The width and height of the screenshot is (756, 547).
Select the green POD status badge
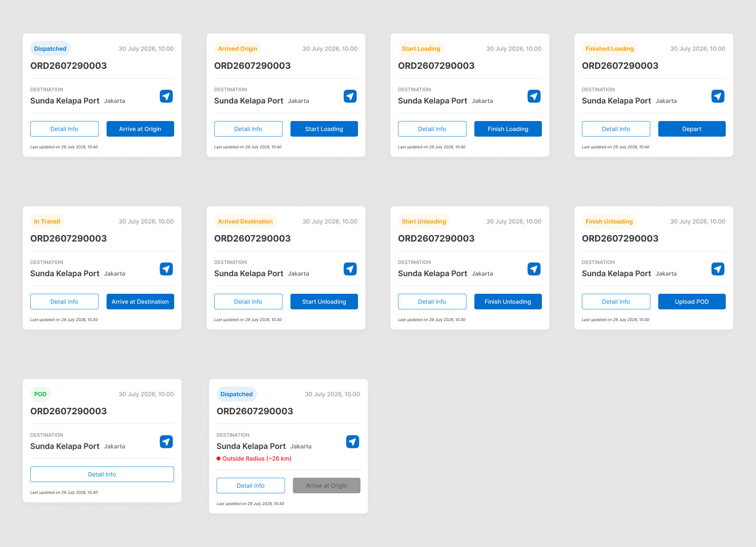[40, 394]
